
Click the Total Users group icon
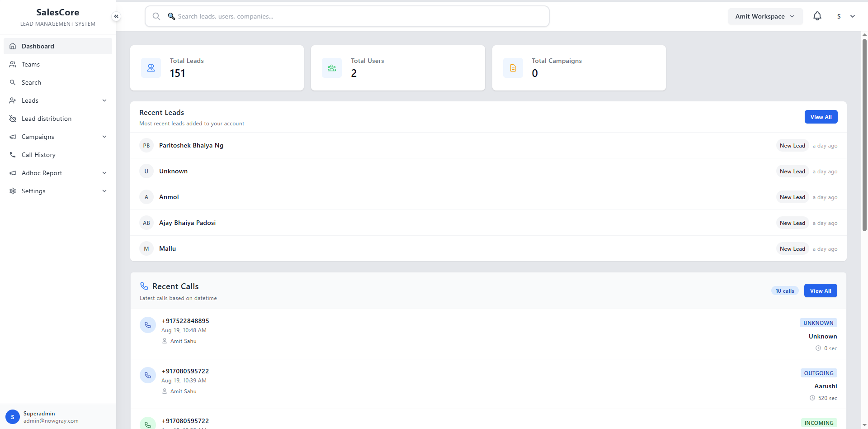click(332, 68)
